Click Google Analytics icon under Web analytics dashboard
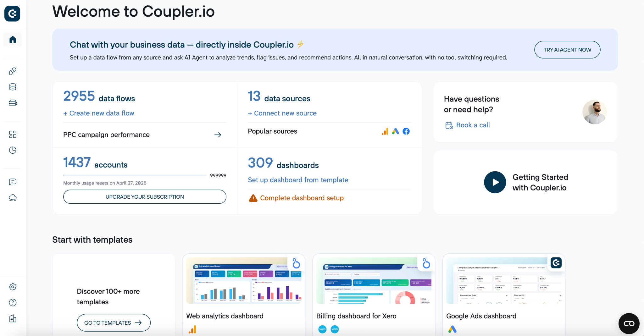 click(192, 329)
